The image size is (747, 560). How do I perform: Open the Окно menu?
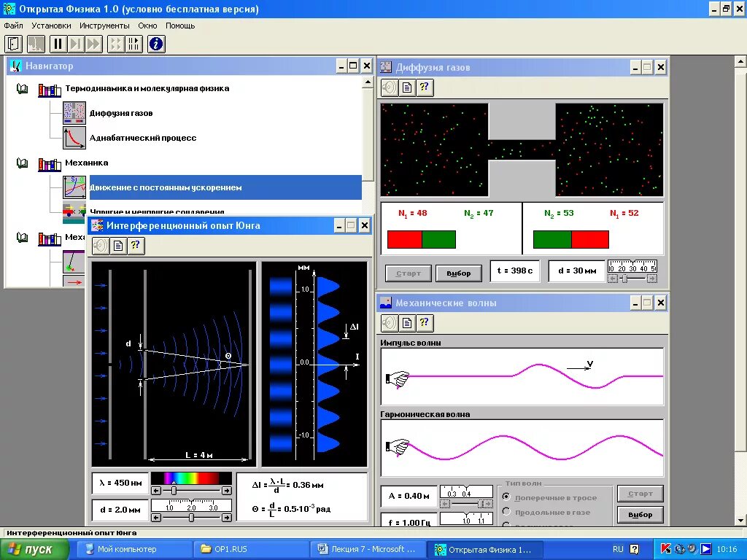coord(147,26)
